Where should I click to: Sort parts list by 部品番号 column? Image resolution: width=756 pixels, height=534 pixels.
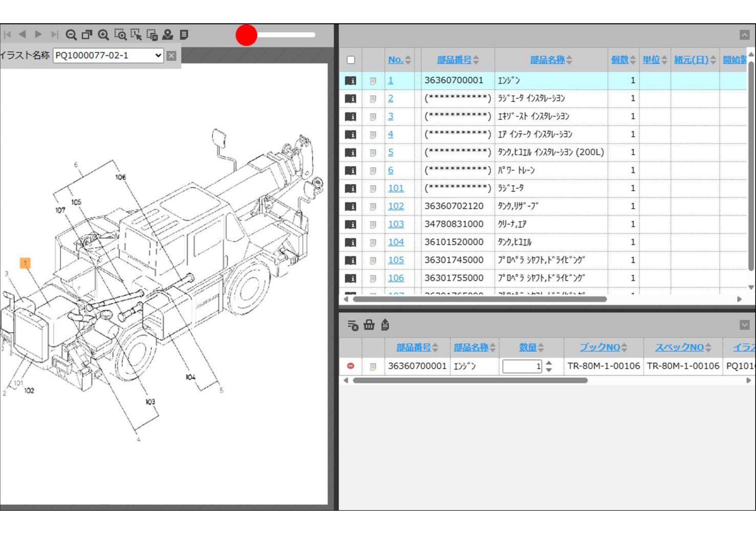(454, 60)
